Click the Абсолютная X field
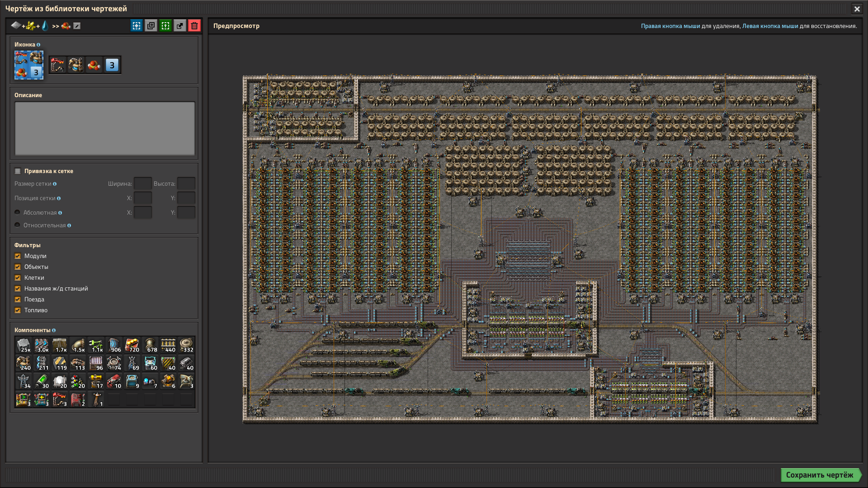868x488 pixels. point(143,212)
